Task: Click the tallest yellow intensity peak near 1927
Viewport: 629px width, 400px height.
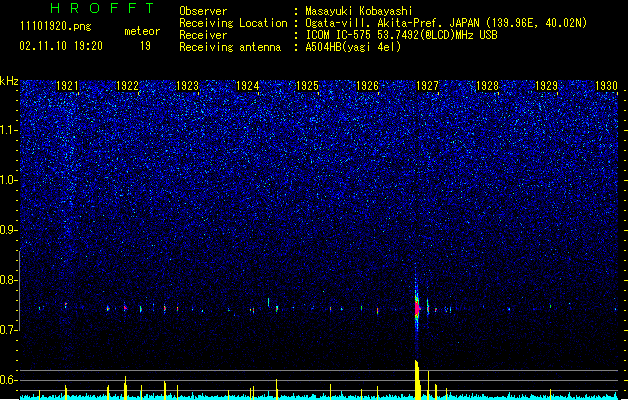Action: 418,380
